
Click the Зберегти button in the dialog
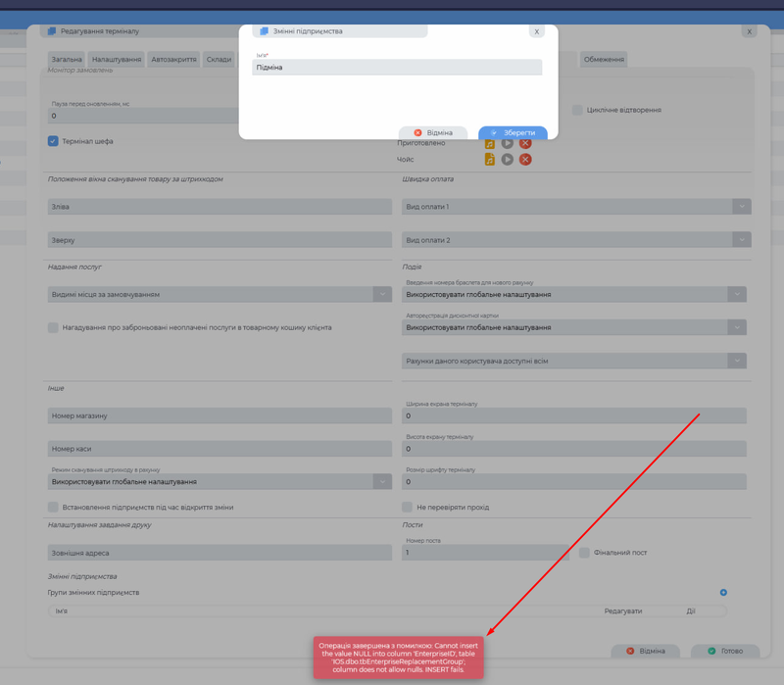tap(513, 132)
